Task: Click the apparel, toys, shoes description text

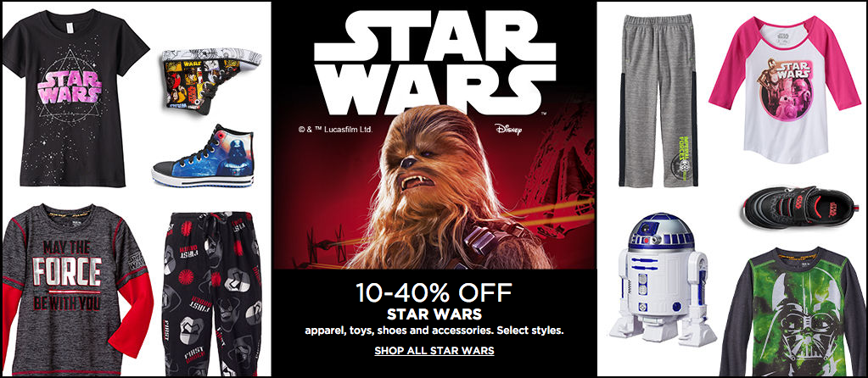Action: [434, 331]
